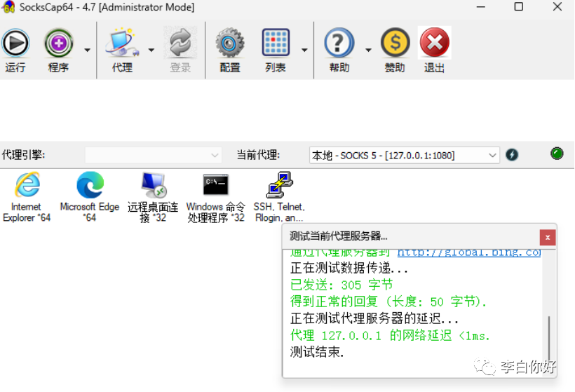Click the 正在测试代理服务器的延迟 log line
The height and width of the screenshot is (392, 575).
374,318
